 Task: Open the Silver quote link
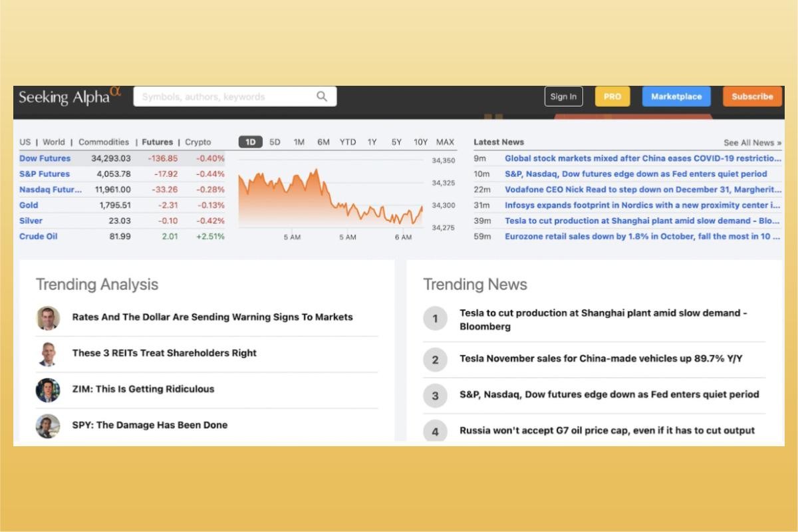[31, 221]
